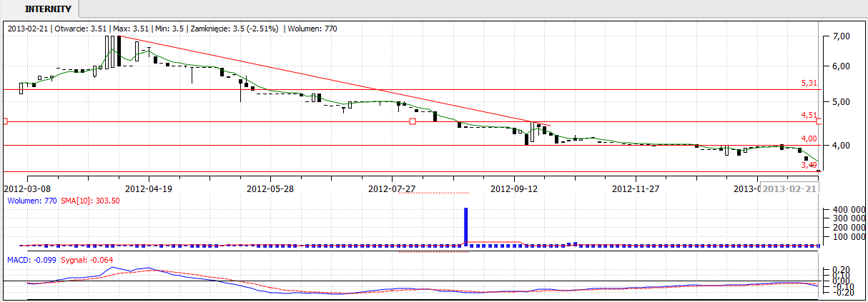Viewport: 868px width, 302px height.
Task: Click the 400 000 mark on volume axis
Action: tap(842, 211)
